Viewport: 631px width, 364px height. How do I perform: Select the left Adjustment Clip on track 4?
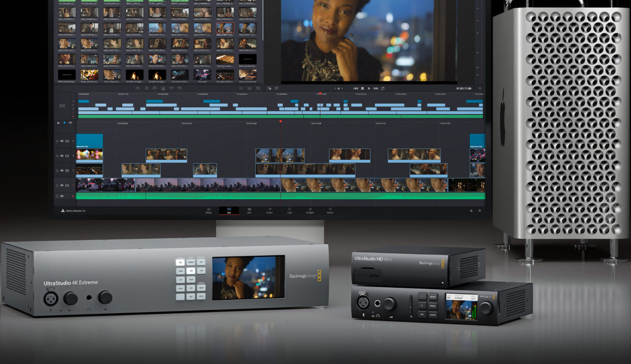(x=89, y=141)
